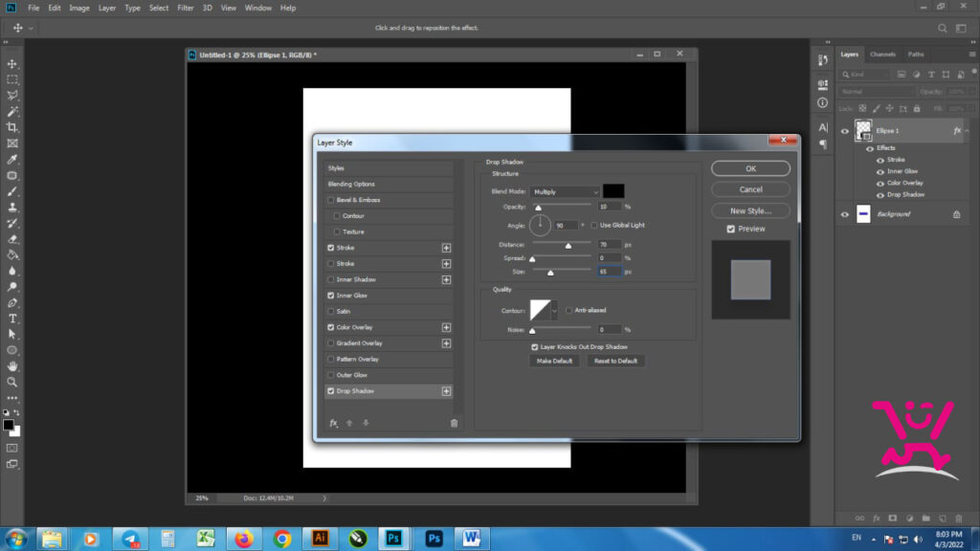Image resolution: width=980 pixels, height=551 pixels.
Task: Select the Pen tool
Action: [11, 302]
